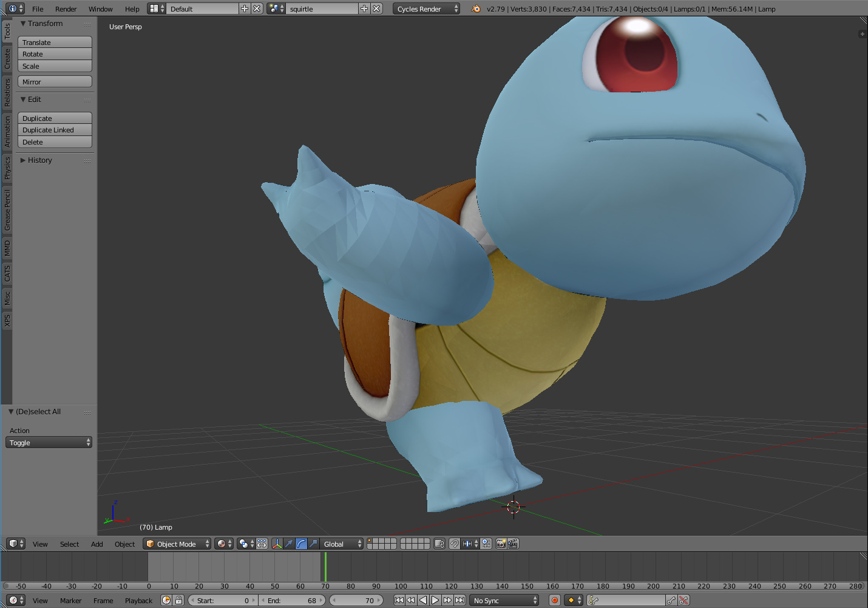Insert keyframe with the key icon
868x608 pixels.
coord(671,600)
